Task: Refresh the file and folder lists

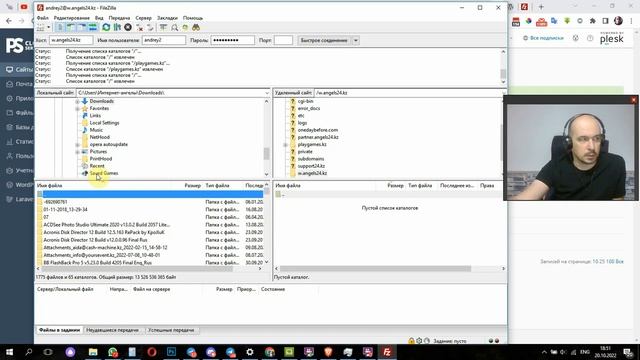Action: pyautogui.click(x=106, y=27)
